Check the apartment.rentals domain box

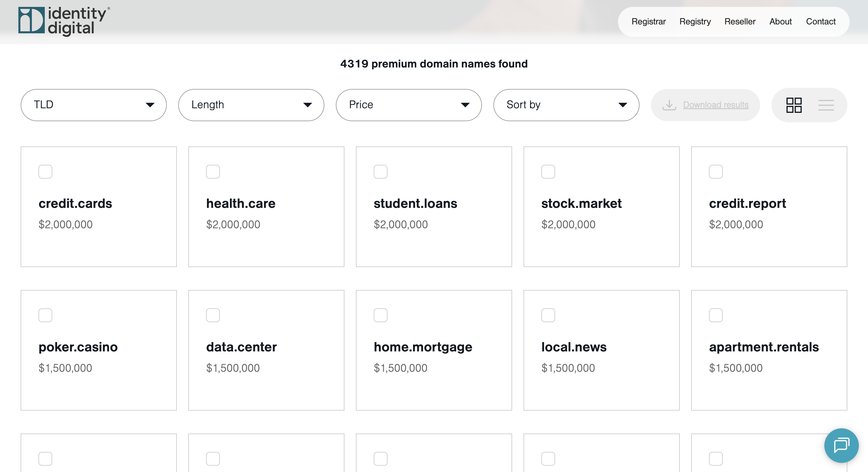pyautogui.click(x=716, y=315)
